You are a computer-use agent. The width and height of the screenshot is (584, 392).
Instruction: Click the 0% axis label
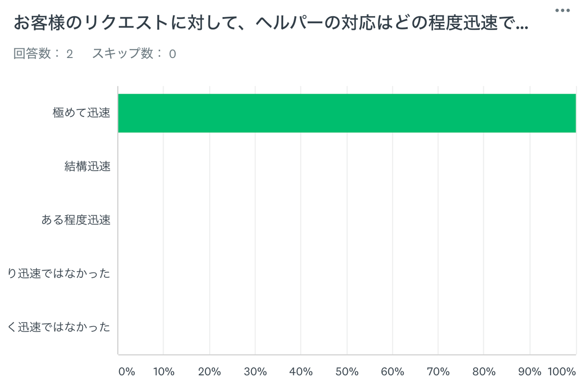pos(127,372)
